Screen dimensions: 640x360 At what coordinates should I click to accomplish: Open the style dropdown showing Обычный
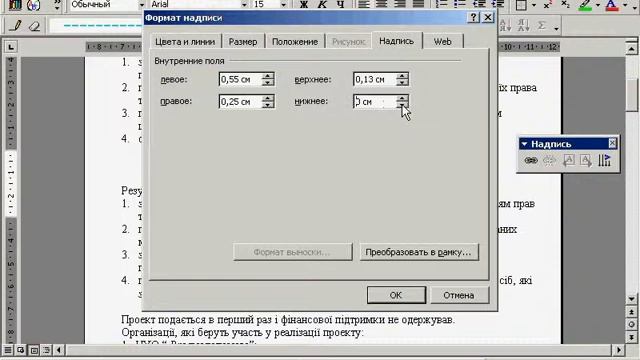tap(141, 4)
